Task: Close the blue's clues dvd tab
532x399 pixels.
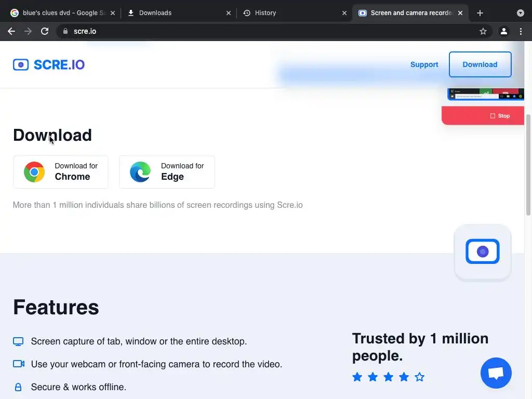Action: pos(113,13)
